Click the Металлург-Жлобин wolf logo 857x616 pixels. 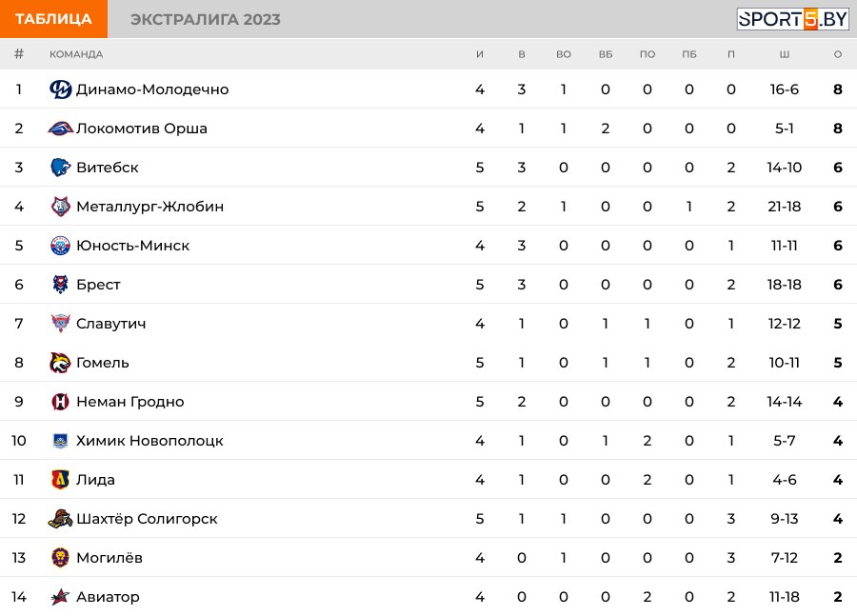[x=60, y=207]
